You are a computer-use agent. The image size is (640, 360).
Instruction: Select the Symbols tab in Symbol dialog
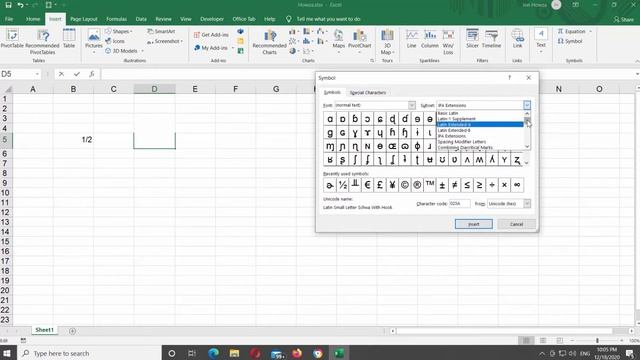(332, 92)
